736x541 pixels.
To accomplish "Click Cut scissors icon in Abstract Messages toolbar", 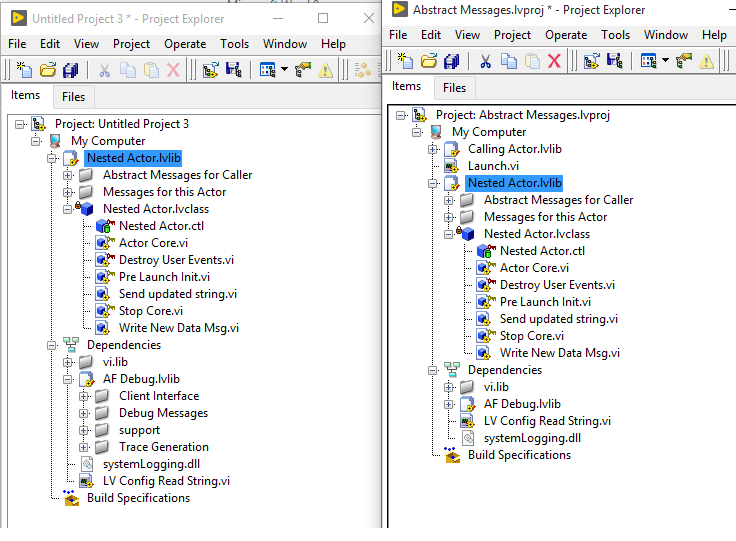I will click(486, 61).
